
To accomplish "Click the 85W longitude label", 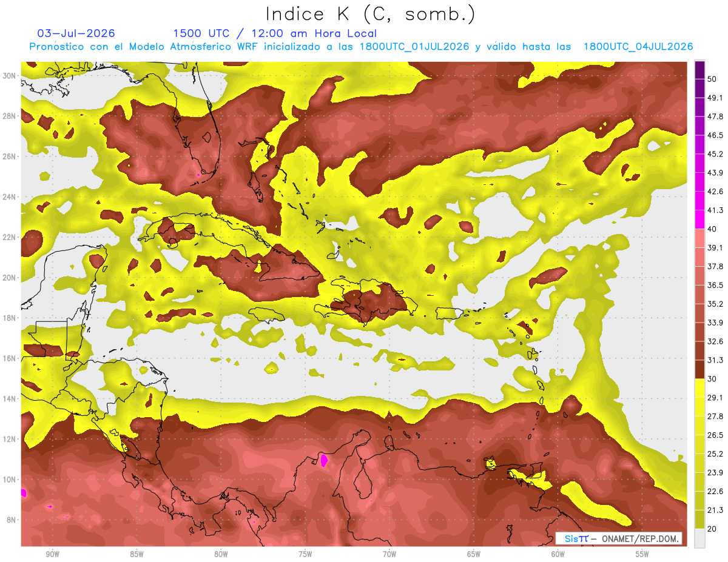I will click(136, 554).
